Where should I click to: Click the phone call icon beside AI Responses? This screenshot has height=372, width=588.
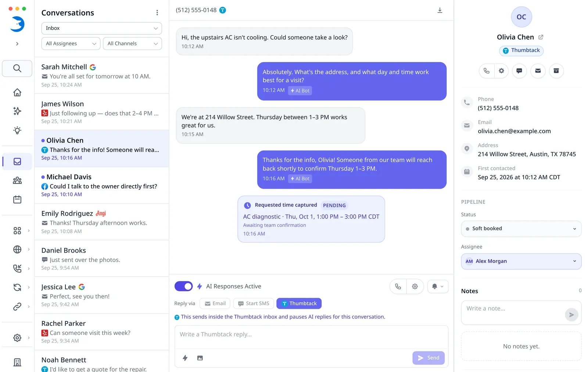[398, 286]
